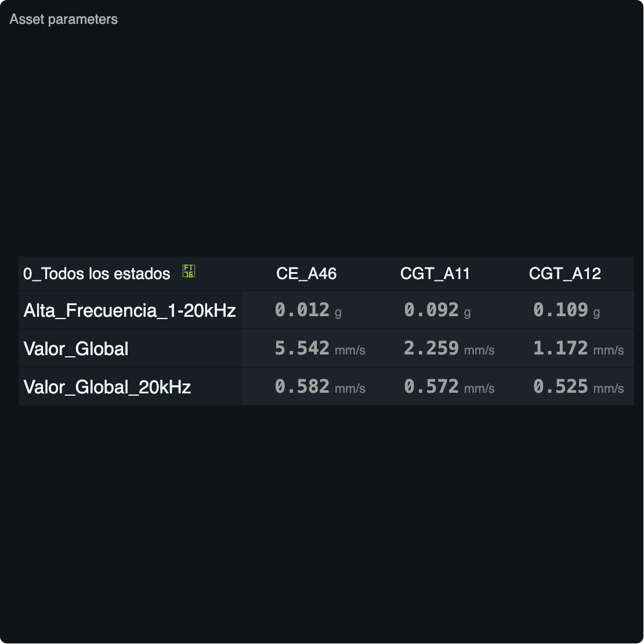Viewport: 644px width, 644px height.
Task: Click the green grid icon beside Todos los estados
Action: coord(189,271)
